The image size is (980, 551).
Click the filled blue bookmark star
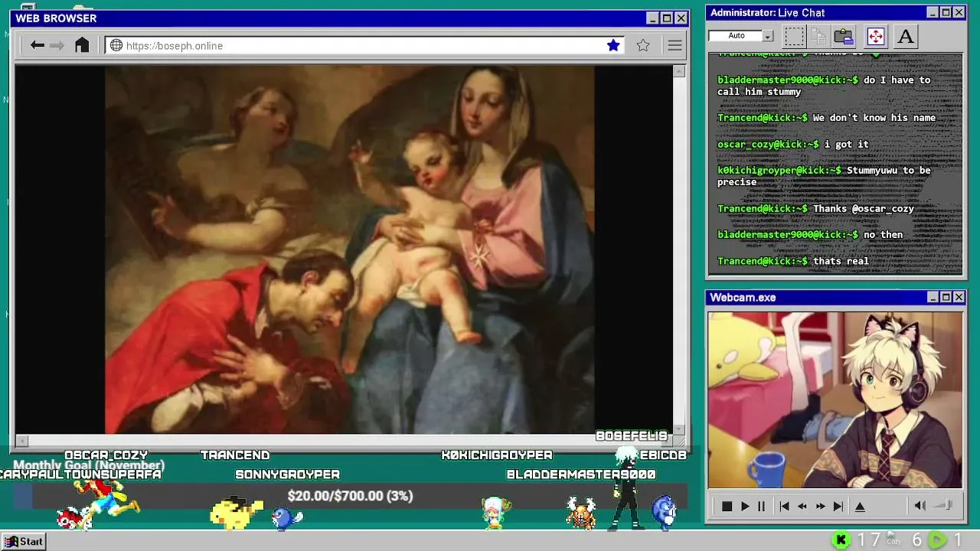click(613, 45)
